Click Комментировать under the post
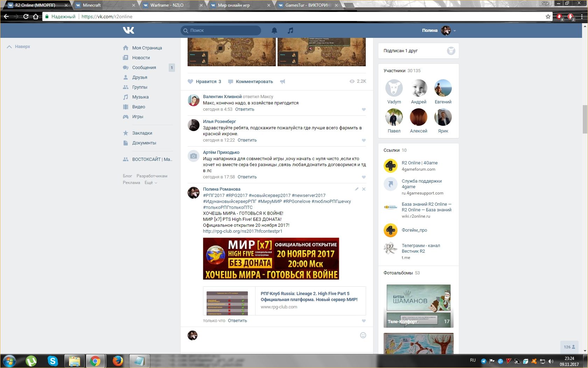This screenshot has width=588, height=368. point(250,82)
